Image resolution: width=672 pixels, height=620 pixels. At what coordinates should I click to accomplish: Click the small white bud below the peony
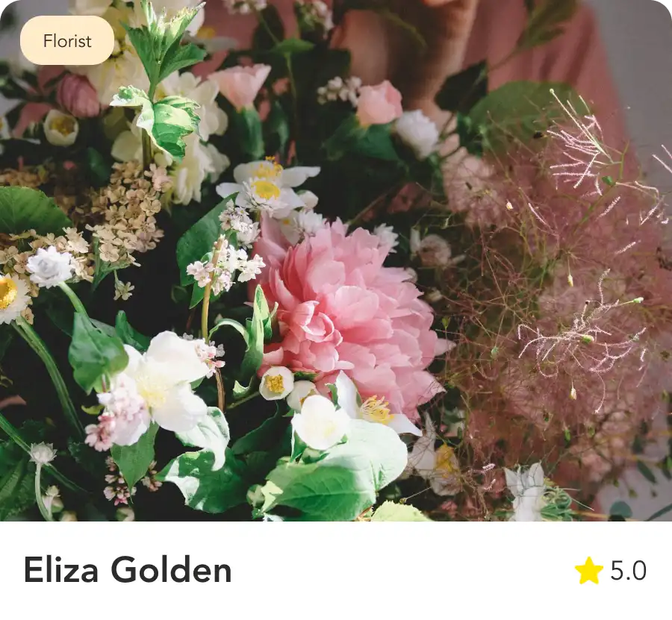276,383
